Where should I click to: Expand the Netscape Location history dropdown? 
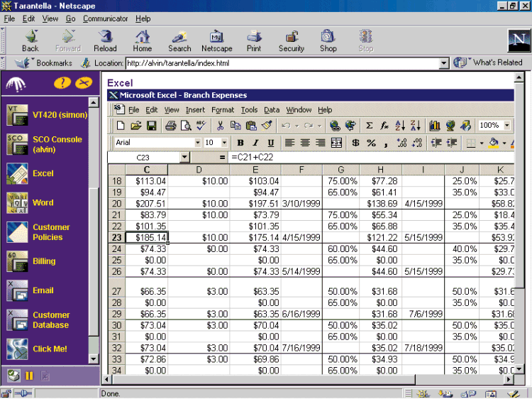[444, 63]
